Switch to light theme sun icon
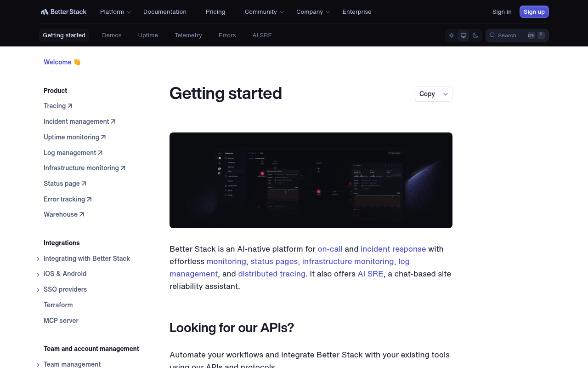588x368 pixels. point(452,35)
